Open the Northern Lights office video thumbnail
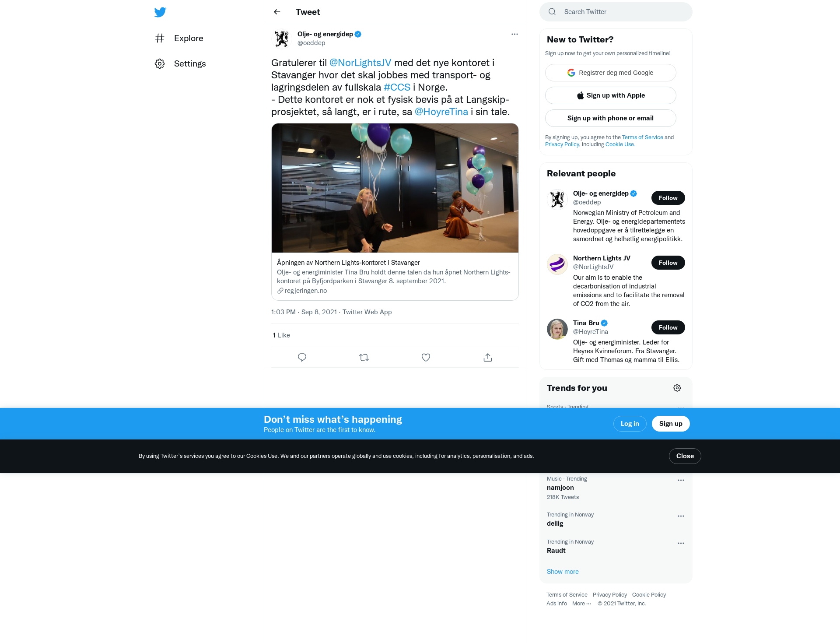 point(395,188)
